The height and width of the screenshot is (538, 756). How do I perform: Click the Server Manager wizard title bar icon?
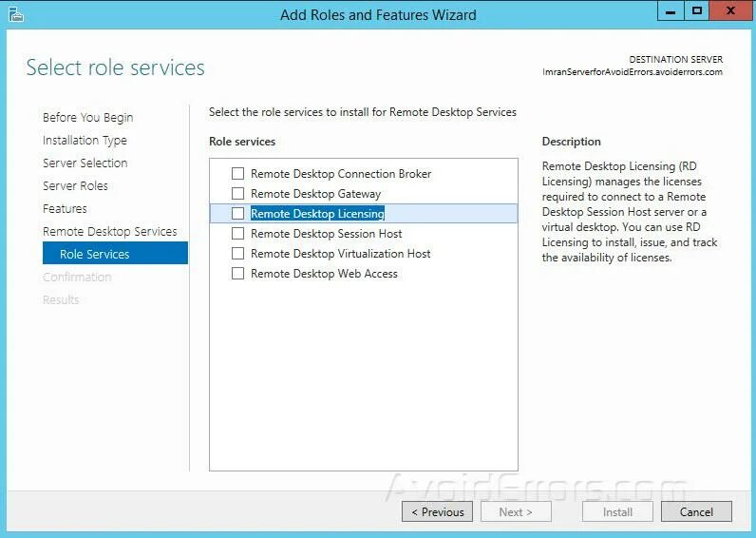click(15, 14)
